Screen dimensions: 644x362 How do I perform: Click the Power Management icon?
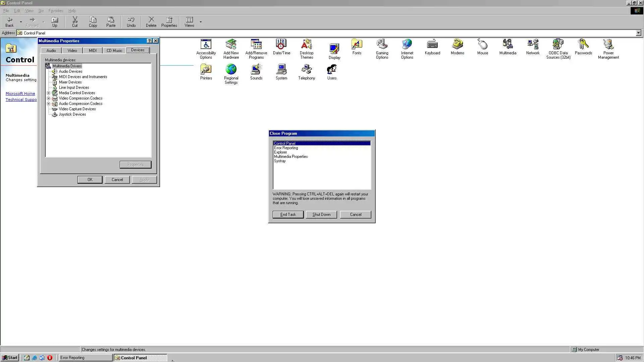[x=608, y=45]
